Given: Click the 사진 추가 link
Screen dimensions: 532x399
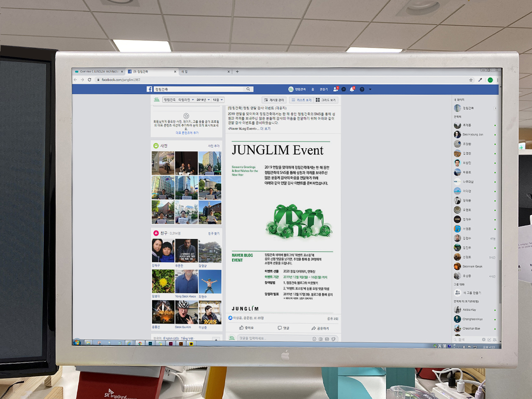Looking at the screenshot, I should [214, 146].
